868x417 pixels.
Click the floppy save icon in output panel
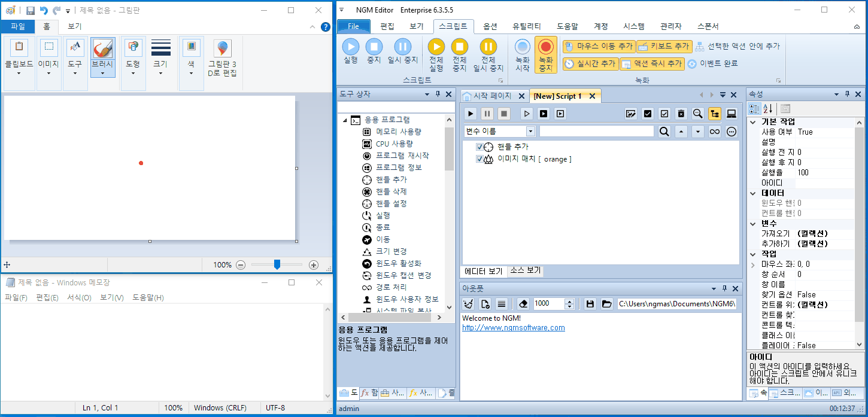click(x=590, y=304)
